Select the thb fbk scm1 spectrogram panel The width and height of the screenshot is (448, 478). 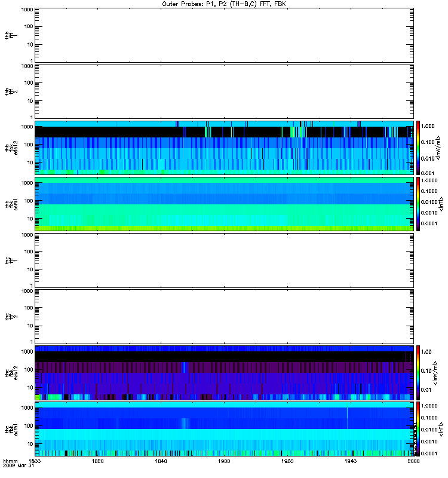pos(225,204)
